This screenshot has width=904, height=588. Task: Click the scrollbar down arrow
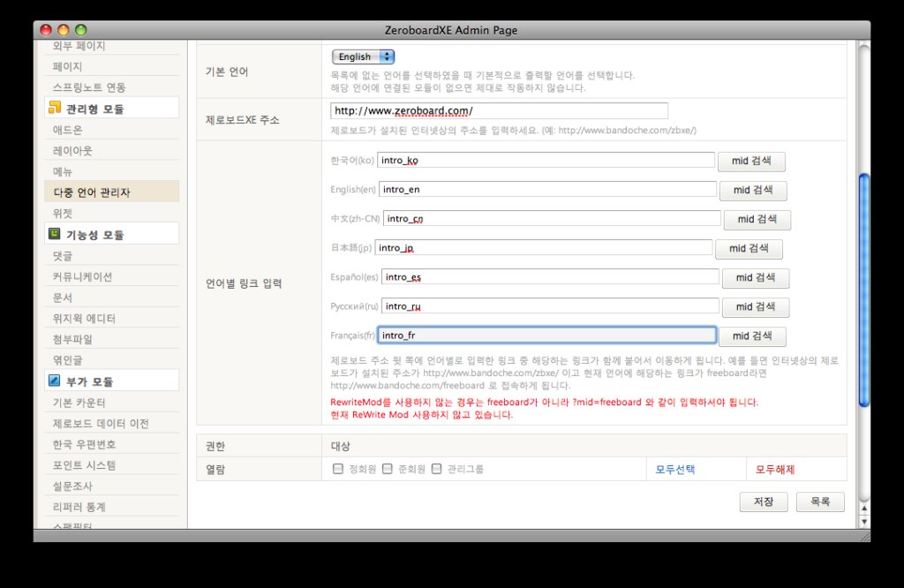coord(863,522)
